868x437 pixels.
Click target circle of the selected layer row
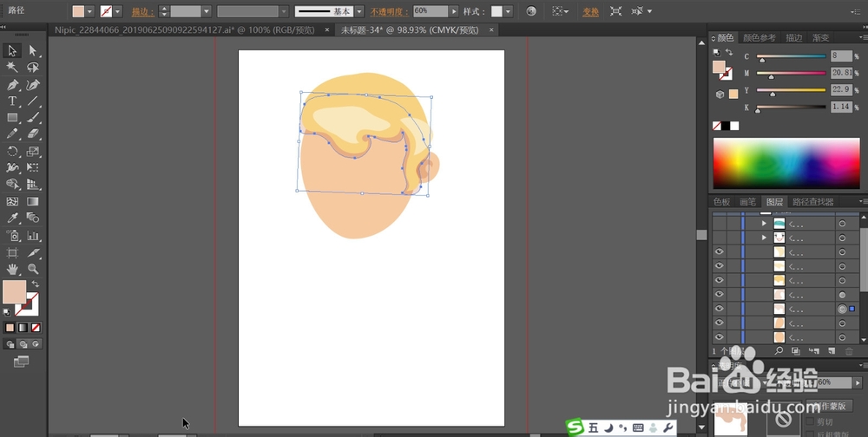tap(842, 309)
